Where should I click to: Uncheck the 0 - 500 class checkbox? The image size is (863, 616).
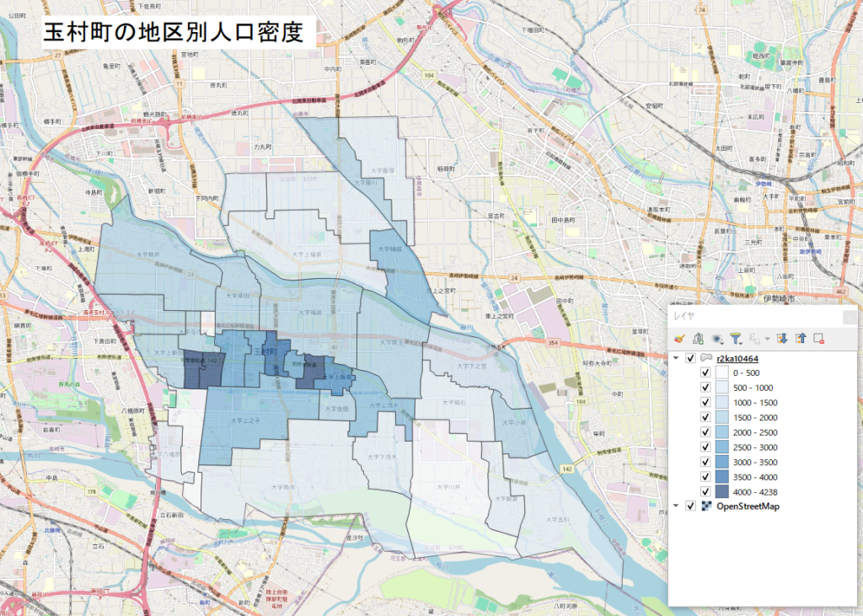[x=705, y=372]
